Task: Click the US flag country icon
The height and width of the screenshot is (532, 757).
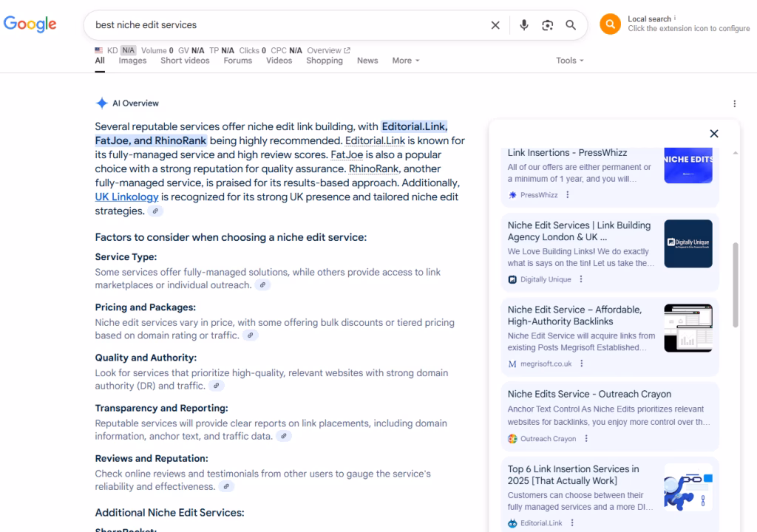Action: pos(98,50)
